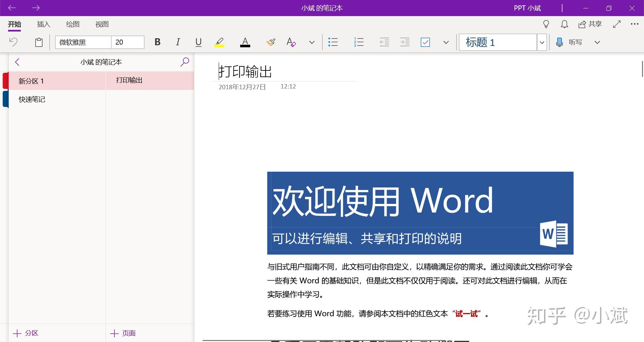The height and width of the screenshot is (342, 644).
Task: Expand more font formatting options
Action: [312, 42]
